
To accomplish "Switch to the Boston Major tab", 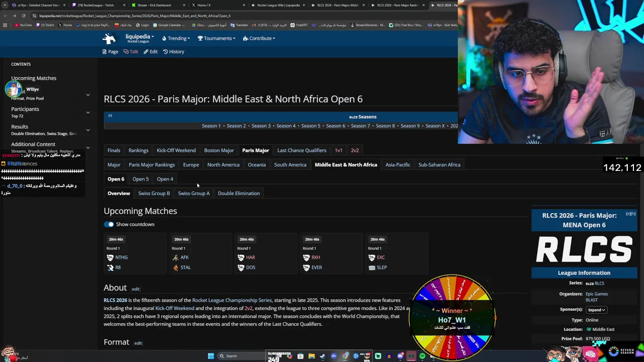I will (x=219, y=150).
